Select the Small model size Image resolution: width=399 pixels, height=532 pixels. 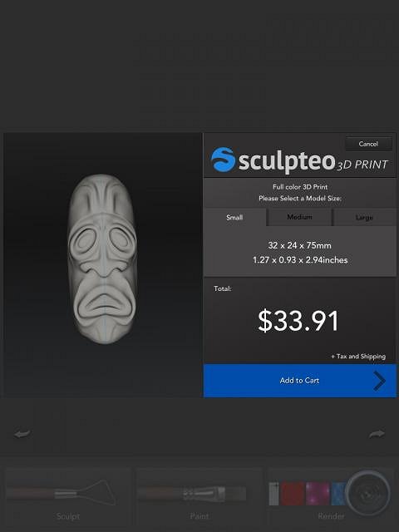234,217
